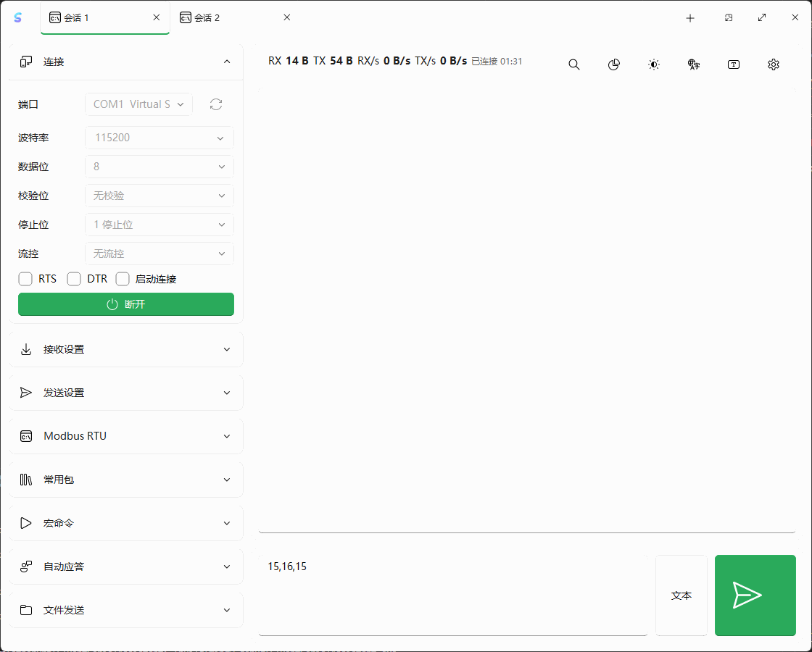Image resolution: width=812 pixels, height=652 pixels.
Task: Click the auto-reply icon
Action: (26, 567)
